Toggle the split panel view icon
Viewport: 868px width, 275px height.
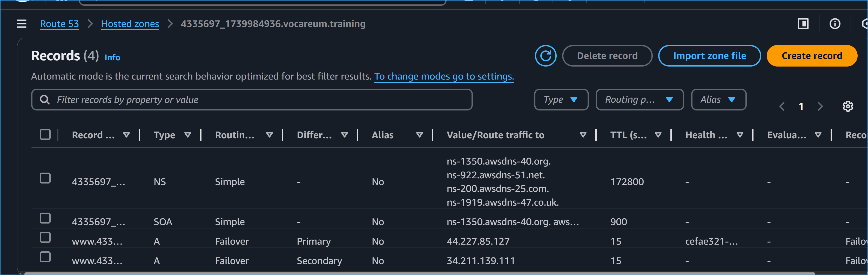(803, 24)
